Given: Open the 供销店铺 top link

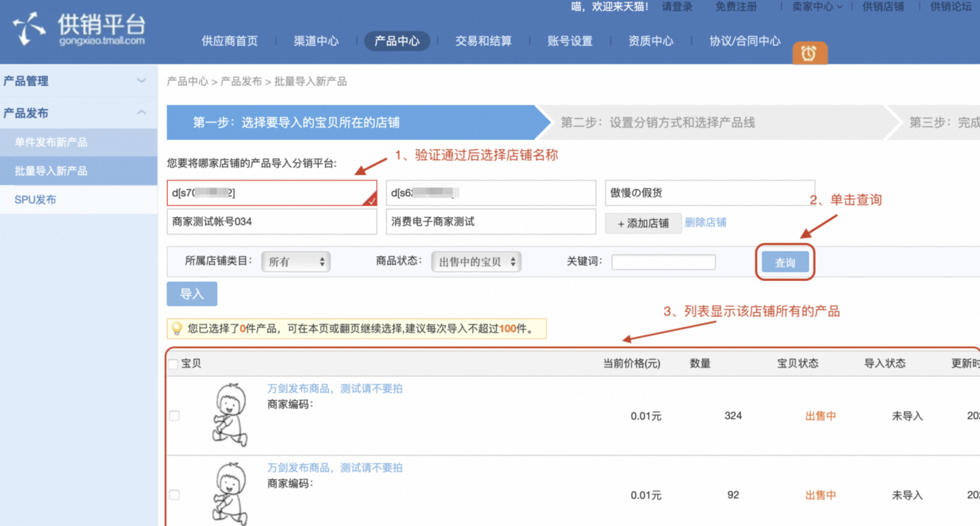Looking at the screenshot, I should [883, 6].
